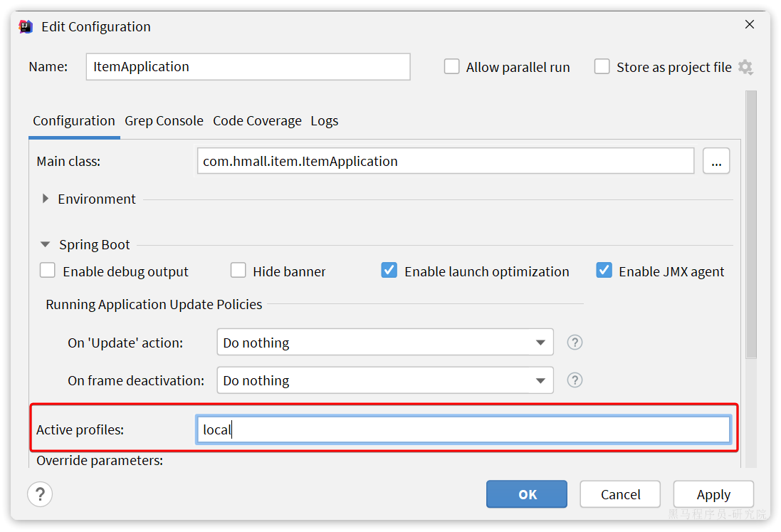The height and width of the screenshot is (532, 781).
Task: Click the gear icon beside Store as project file
Action: pos(745,67)
